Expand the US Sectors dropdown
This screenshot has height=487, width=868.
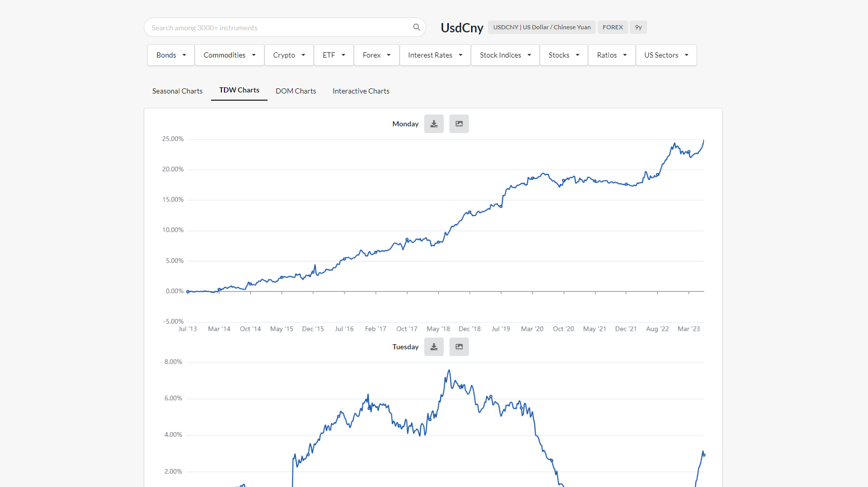[x=666, y=54]
